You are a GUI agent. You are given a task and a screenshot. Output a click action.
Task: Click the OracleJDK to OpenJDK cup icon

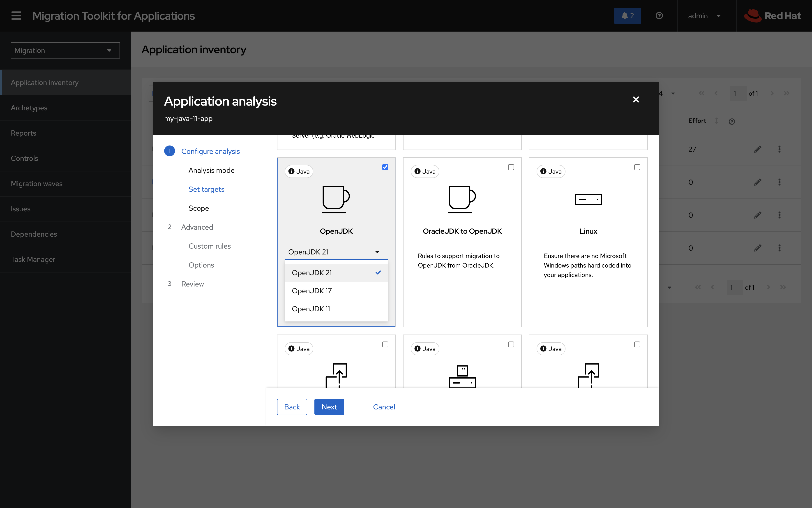(462, 199)
